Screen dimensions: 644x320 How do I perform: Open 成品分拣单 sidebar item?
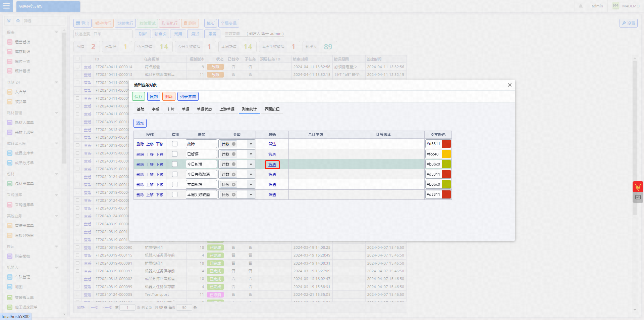click(x=24, y=163)
